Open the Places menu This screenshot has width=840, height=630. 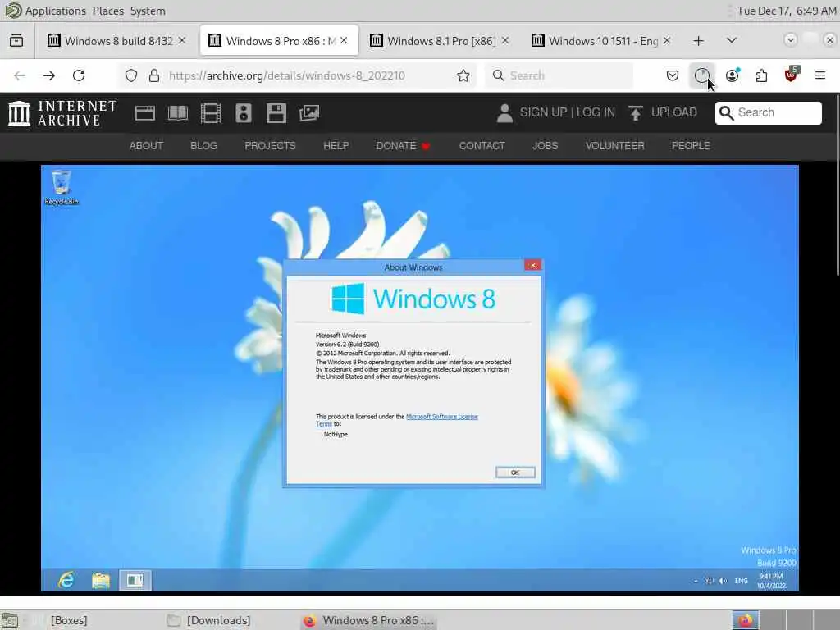click(x=108, y=11)
